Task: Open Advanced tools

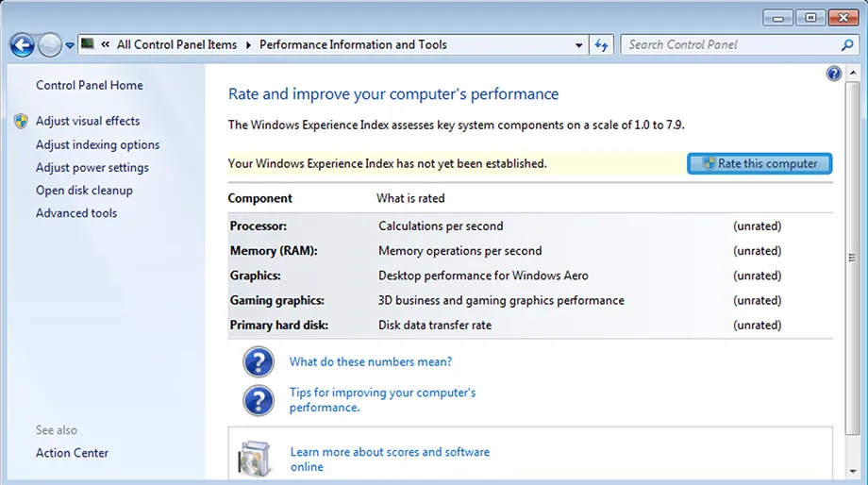Action: click(x=76, y=212)
